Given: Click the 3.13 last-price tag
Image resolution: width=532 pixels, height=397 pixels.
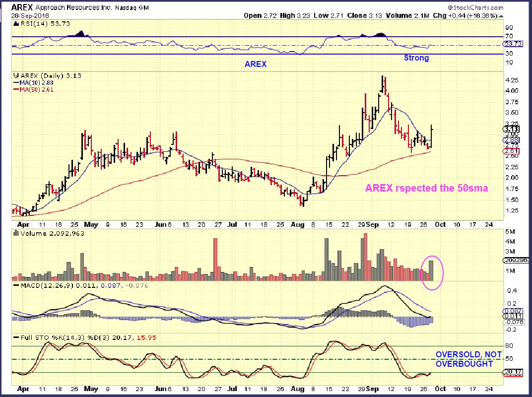Looking at the screenshot, I should [511, 129].
